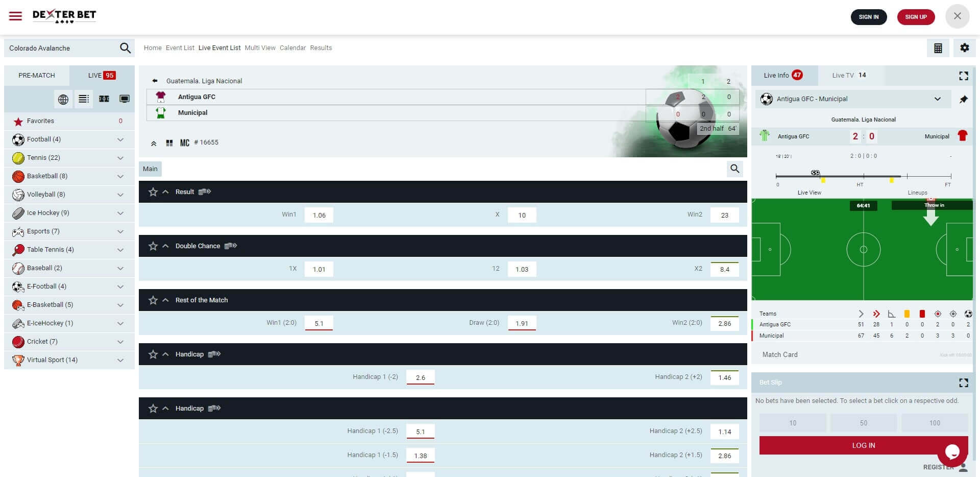Open the Results navigation menu item
The width and height of the screenshot is (980, 477).
[321, 47]
